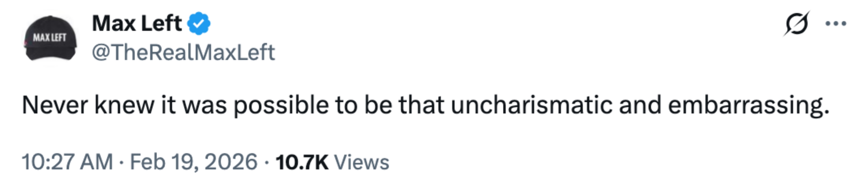The height and width of the screenshot is (188, 868).
Task: Click the year 2026 in the date
Action: (231, 162)
